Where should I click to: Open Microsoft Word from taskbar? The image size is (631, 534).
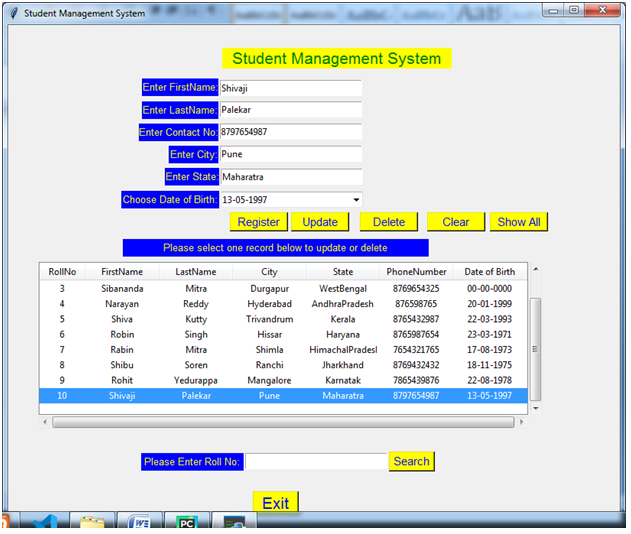point(139,521)
